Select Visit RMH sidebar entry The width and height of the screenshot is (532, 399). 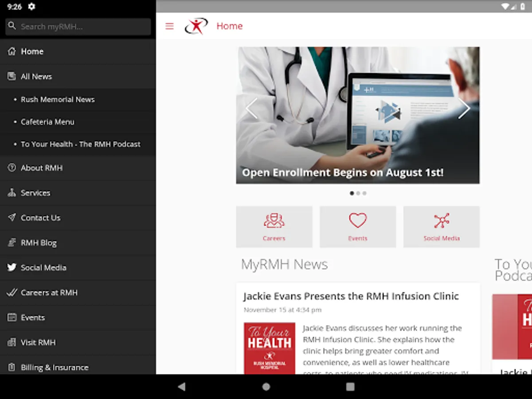click(x=78, y=342)
